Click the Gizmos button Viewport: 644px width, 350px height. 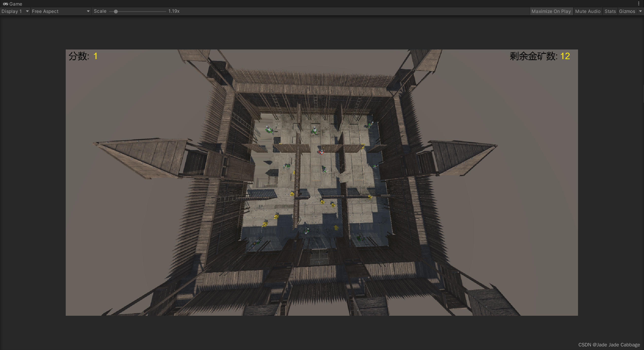(627, 11)
